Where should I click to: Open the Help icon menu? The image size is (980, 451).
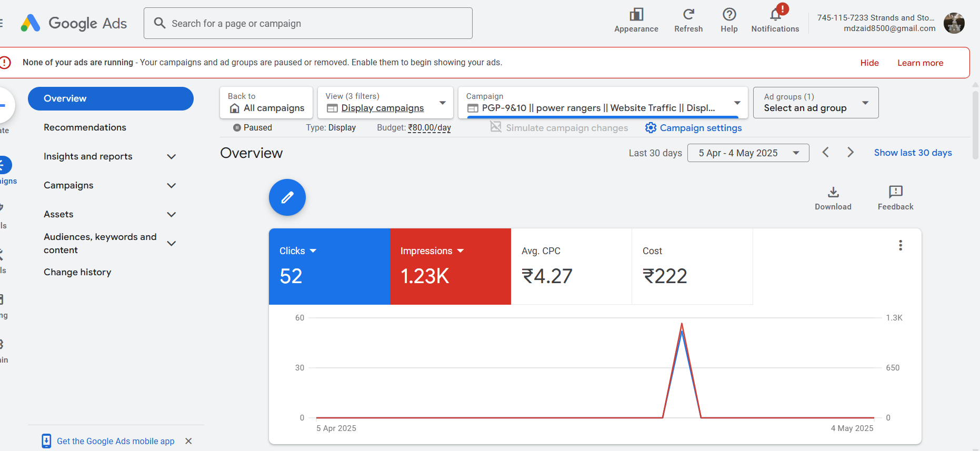[729, 15]
